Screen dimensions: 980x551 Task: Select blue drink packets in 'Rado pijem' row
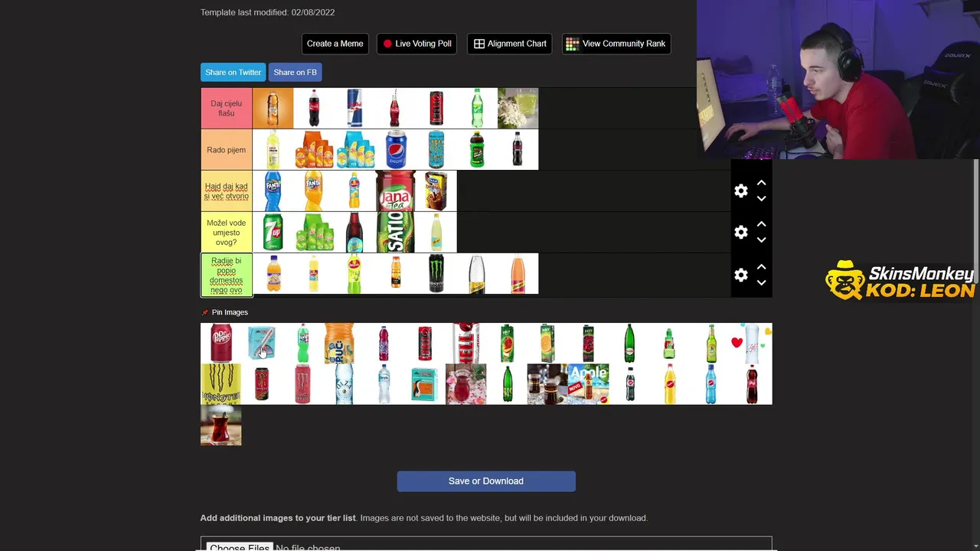point(354,150)
